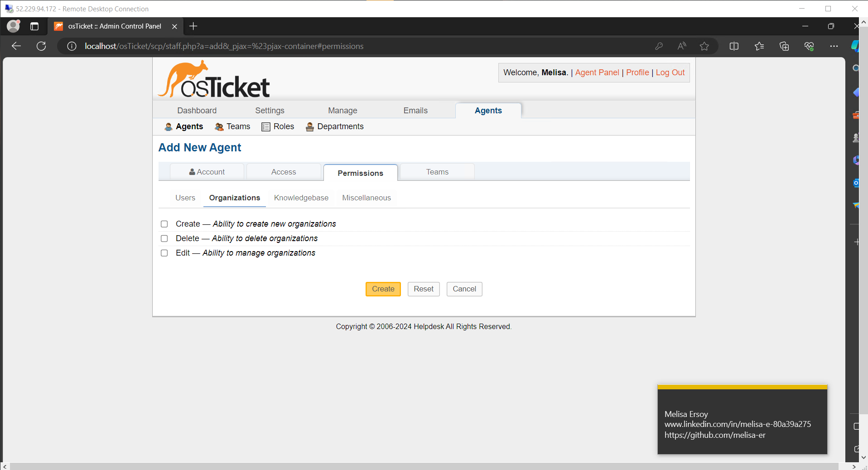Open the Manage main menu
The height and width of the screenshot is (470, 868).
tap(343, 111)
